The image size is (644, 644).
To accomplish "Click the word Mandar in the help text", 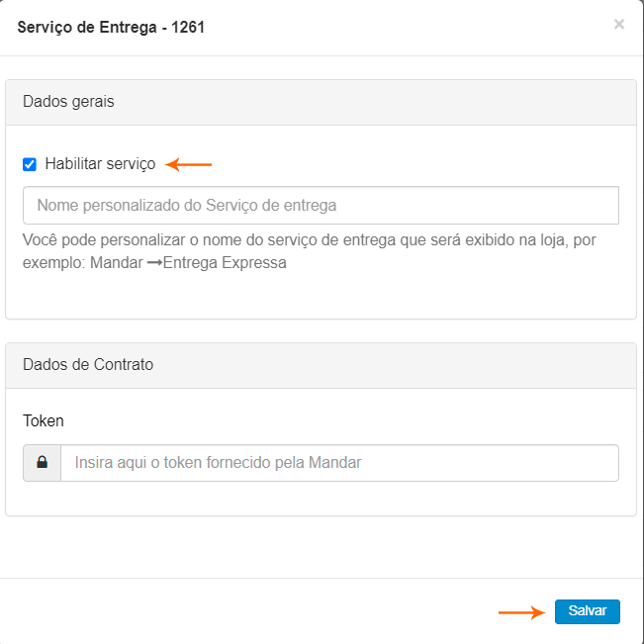I will (116, 263).
